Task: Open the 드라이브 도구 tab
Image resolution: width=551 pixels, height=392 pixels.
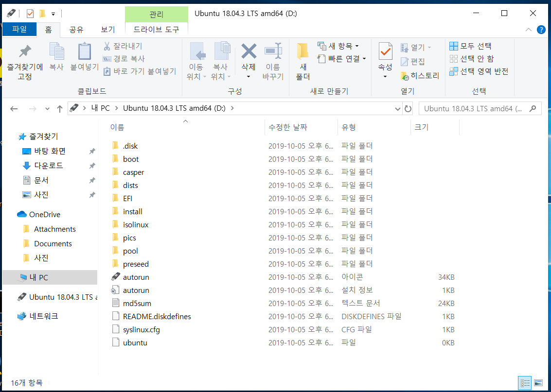Action: [157, 30]
